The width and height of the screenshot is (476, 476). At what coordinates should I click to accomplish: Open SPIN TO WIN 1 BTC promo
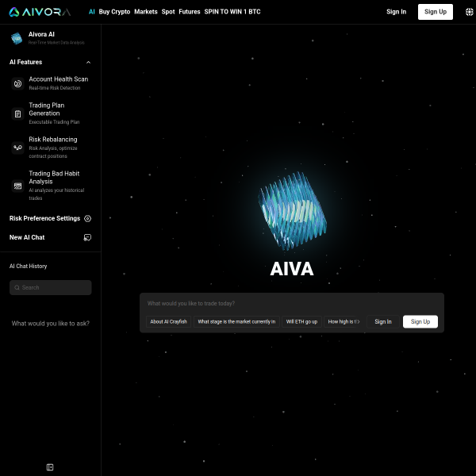pyautogui.click(x=232, y=12)
